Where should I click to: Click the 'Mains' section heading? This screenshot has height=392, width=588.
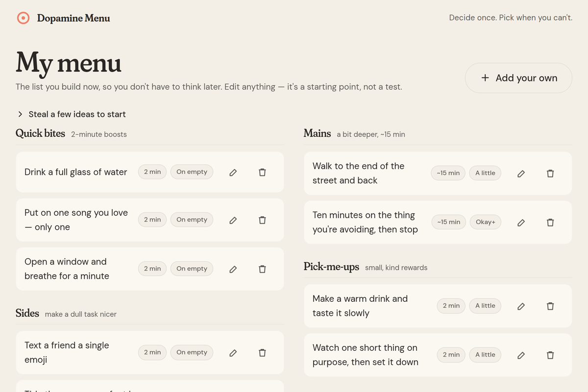pyautogui.click(x=318, y=133)
